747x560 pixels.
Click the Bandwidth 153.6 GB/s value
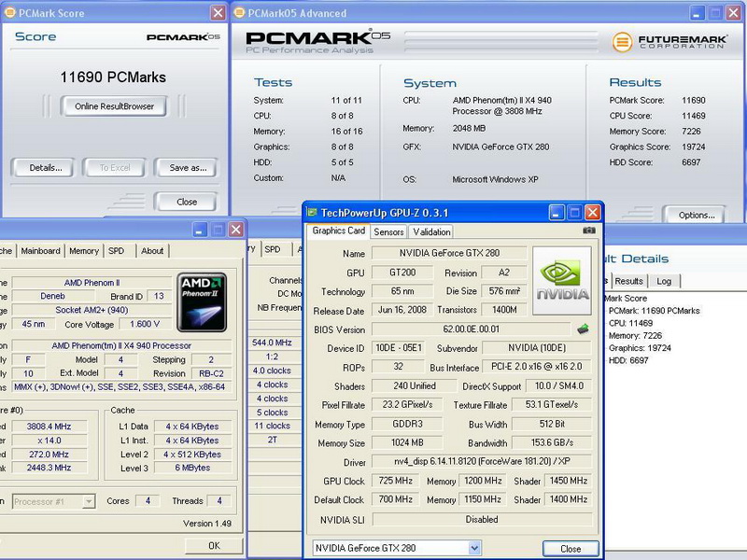coord(552,442)
